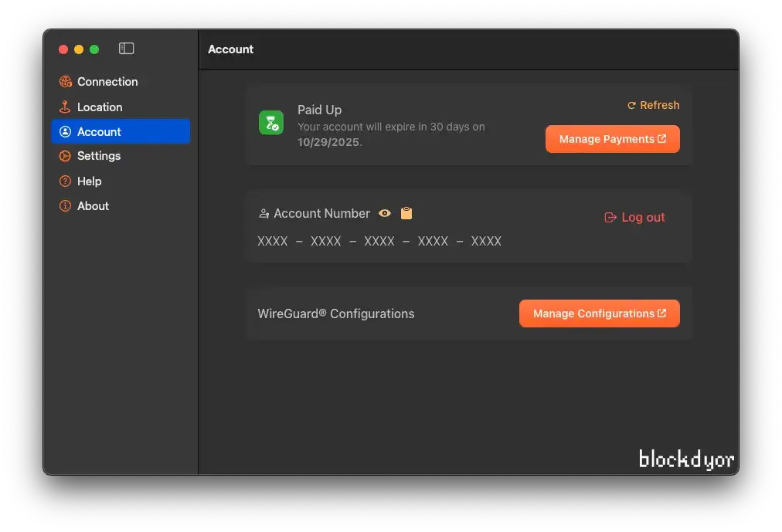Click the Paid Up heading
Screen dimensions: 782x532
click(x=320, y=110)
